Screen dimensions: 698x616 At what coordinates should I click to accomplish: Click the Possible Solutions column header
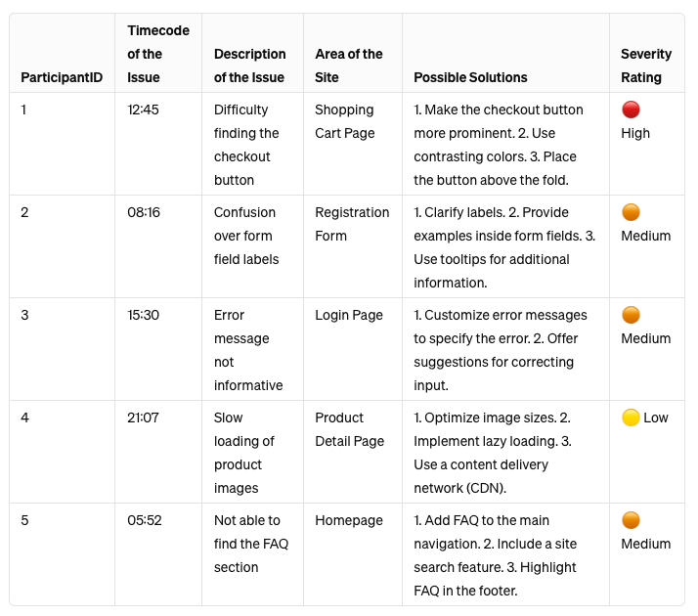pyautogui.click(x=470, y=77)
